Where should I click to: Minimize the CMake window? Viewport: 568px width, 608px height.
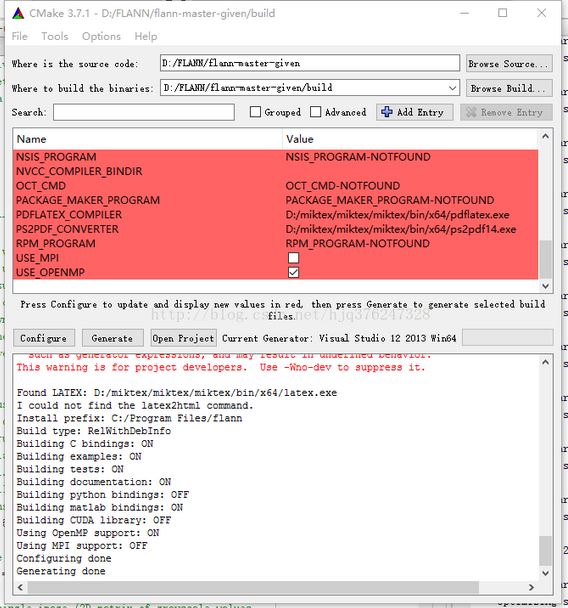(464, 13)
